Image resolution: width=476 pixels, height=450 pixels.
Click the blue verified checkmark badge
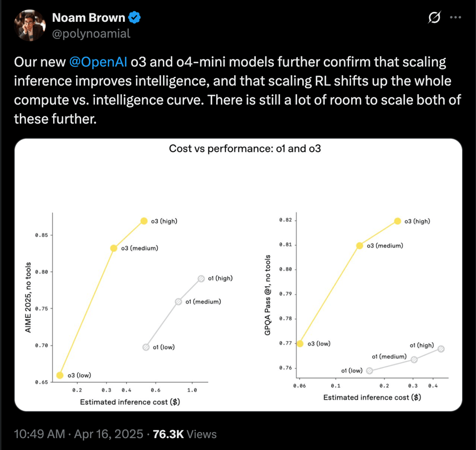[x=134, y=18]
